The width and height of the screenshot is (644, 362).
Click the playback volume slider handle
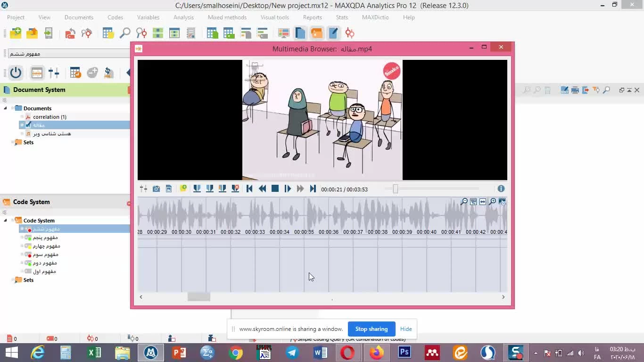click(x=396, y=189)
